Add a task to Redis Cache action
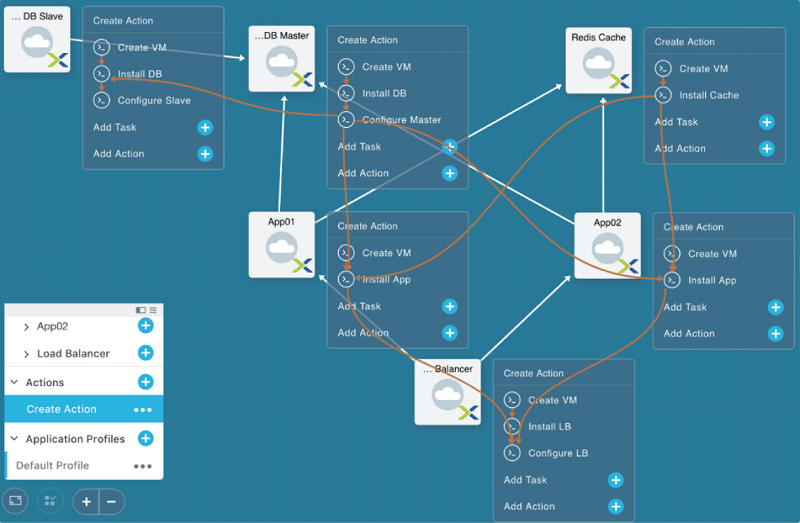The height and width of the screenshot is (523, 800). tap(767, 122)
